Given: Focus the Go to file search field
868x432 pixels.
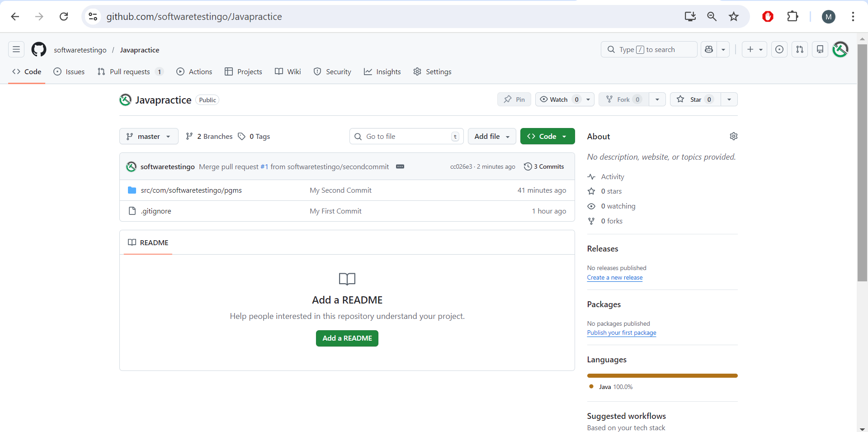Looking at the screenshot, I should (406, 136).
